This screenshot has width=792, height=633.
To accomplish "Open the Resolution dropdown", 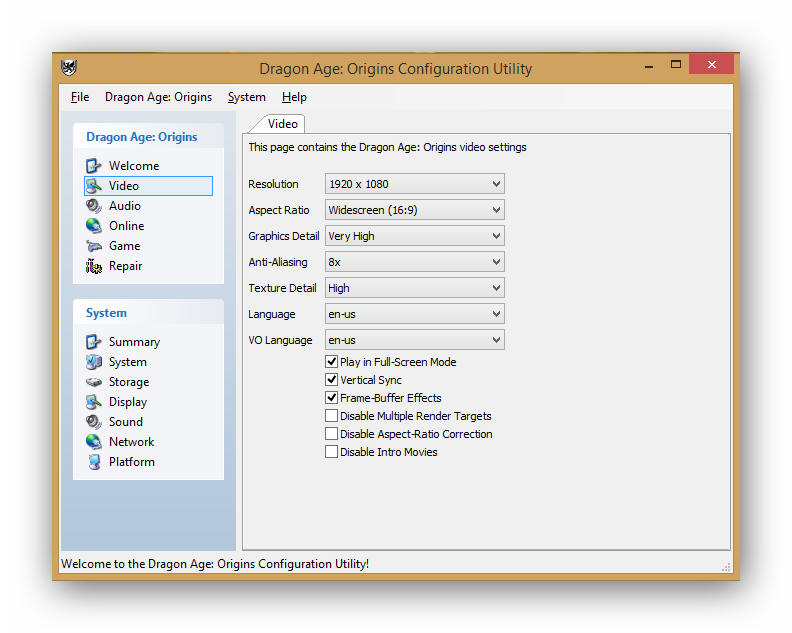I will (415, 184).
